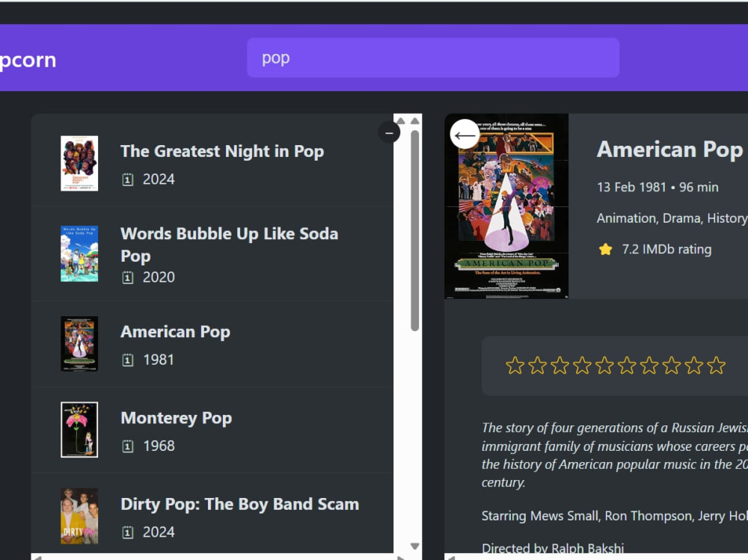This screenshot has height=560, width=748.
Task: Click the search input containing 'pop'
Action: (432, 58)
